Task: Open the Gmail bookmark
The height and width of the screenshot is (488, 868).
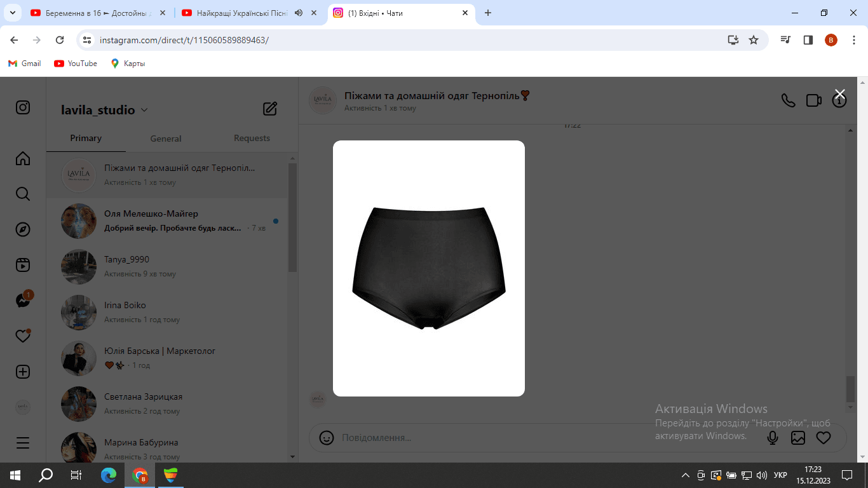Action: coord(24,64)
